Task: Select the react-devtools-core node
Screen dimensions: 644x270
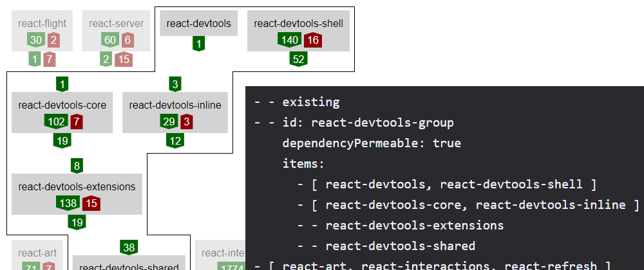Action: (62, 113)
